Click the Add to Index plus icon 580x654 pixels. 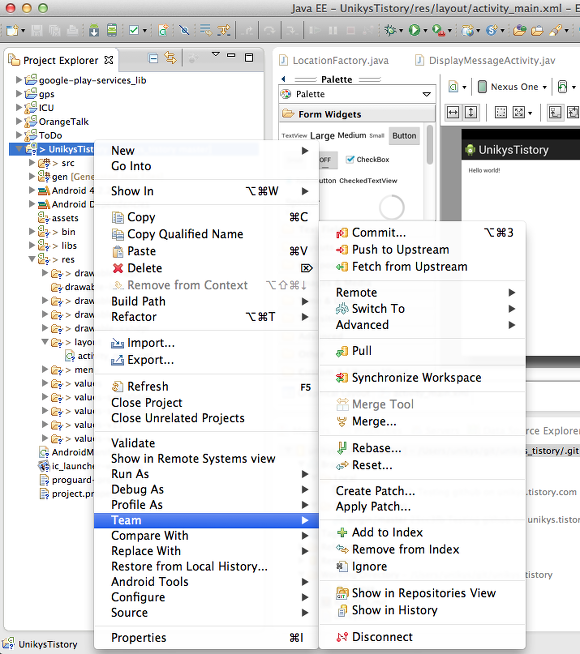342,533
